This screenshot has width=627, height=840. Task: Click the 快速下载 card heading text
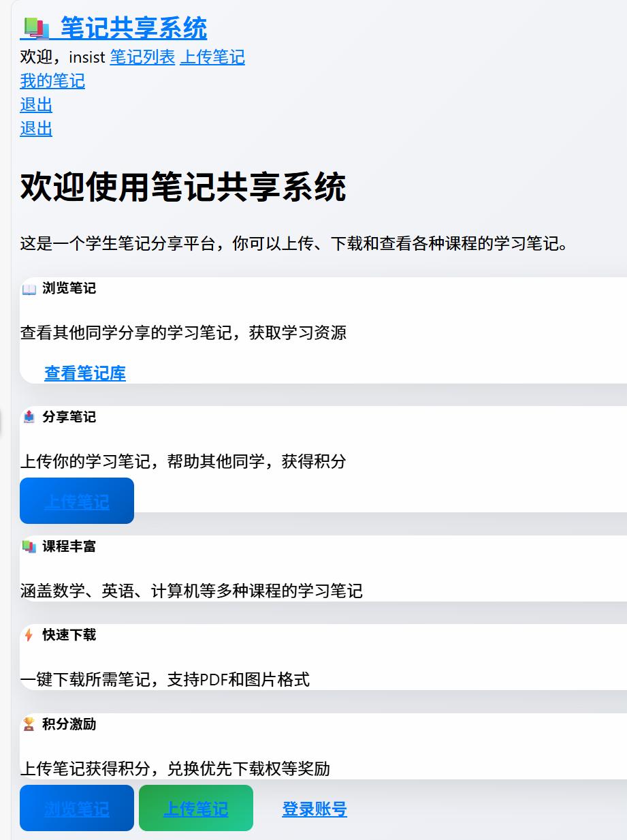[x=69, y=635]
